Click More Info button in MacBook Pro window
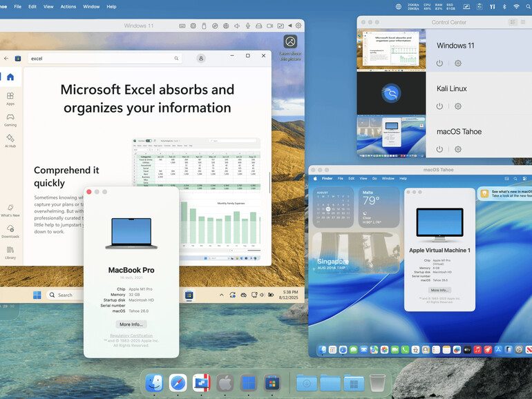 (x=131, y=324)
